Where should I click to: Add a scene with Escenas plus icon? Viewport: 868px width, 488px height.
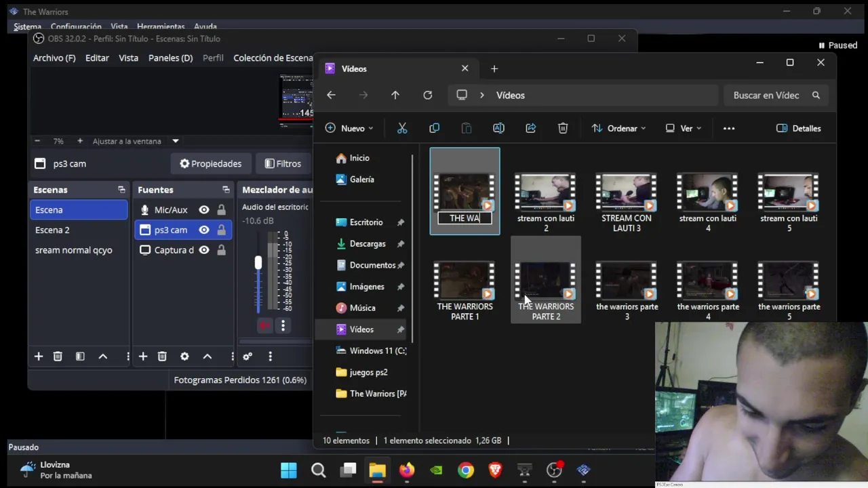point(39,357)
